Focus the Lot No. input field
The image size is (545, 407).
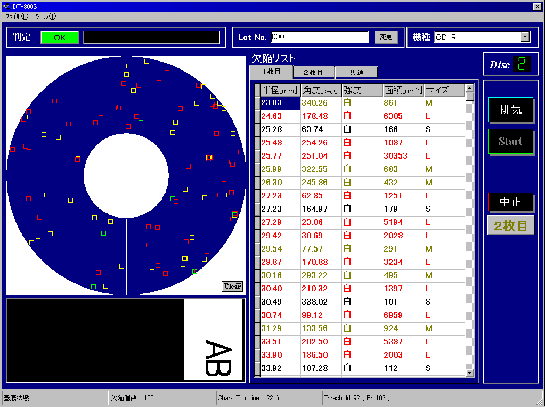pos(320,37)
